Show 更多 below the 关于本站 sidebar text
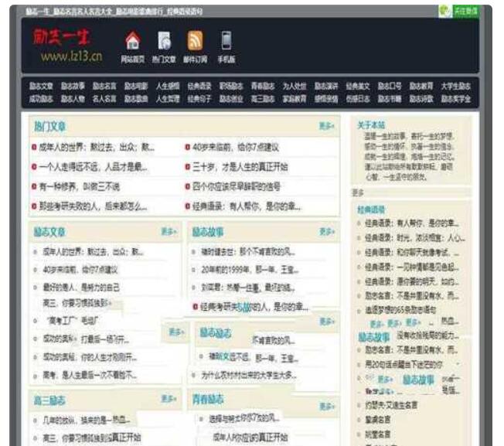 [x=358, y=192]
